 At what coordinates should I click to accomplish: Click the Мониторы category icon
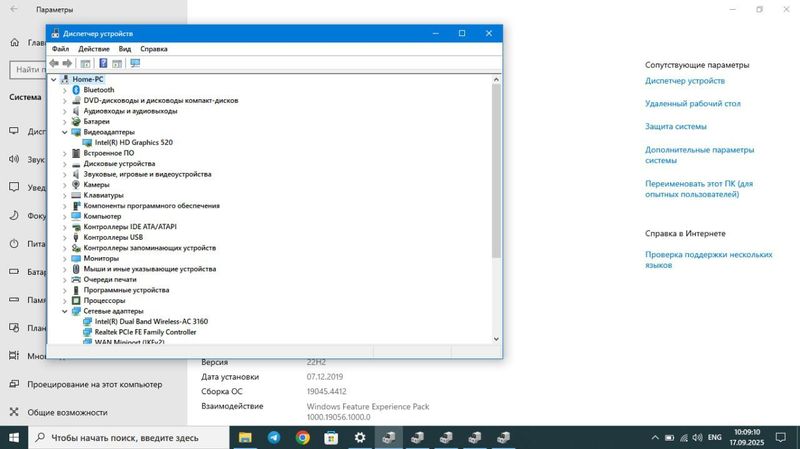(76, 258)
